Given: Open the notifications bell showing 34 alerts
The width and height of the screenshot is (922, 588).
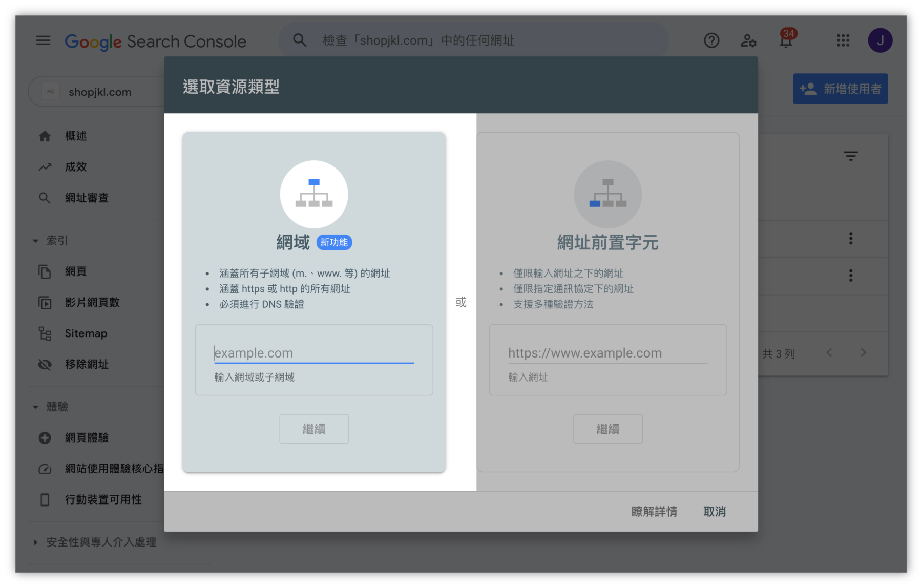Looking at the screenshot, I should tap(786, 40).
